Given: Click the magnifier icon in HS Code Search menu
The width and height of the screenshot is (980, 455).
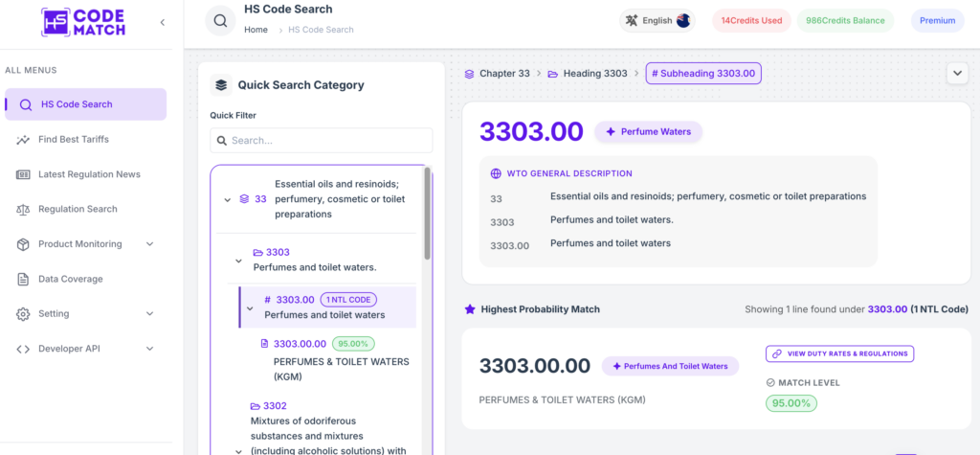Looking at the screenshot, I should point(26,105).
